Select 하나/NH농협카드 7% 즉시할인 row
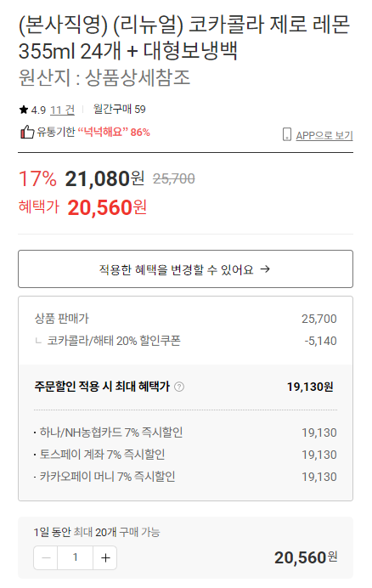Screen dimensions: 372x588 point(186,433)
